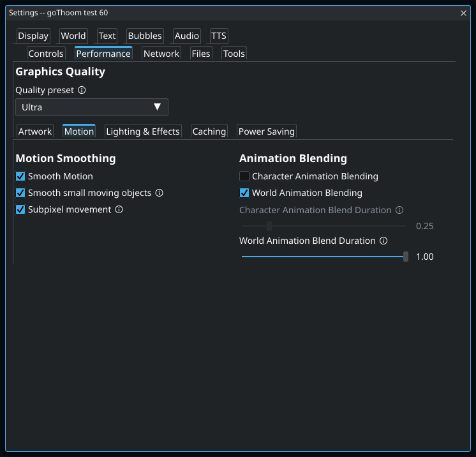Image resolution: width=476 pixels, height=457 pixels.
Task: Open the Quality preset Ultra dropdown
Action: click(x=92, y=107)
